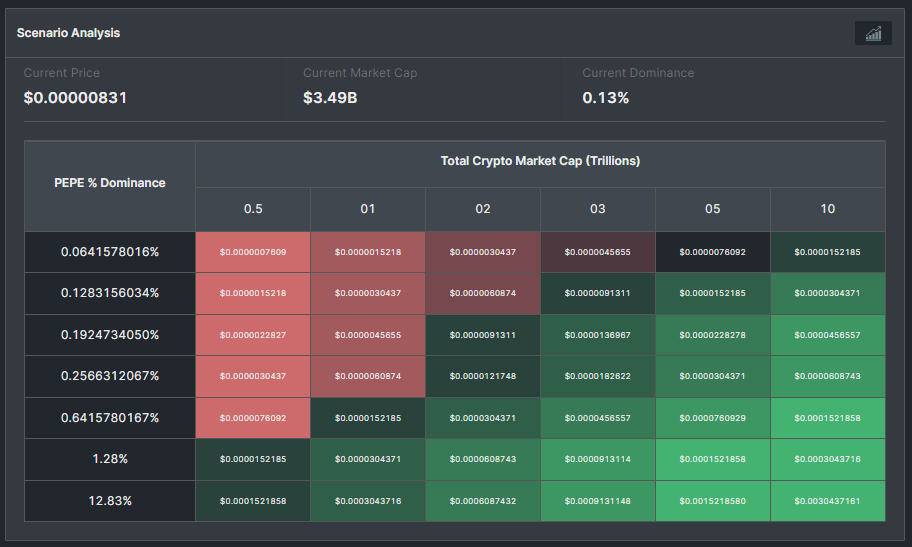Select the dark $0.0000076092 cell in 05 column
912x547 pixels.
tap(713, 252)
